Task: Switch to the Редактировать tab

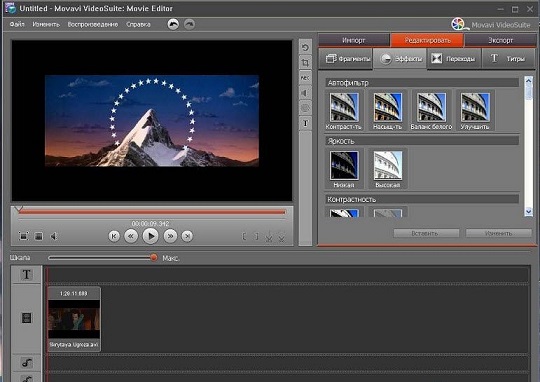Action: click(427, 40)
